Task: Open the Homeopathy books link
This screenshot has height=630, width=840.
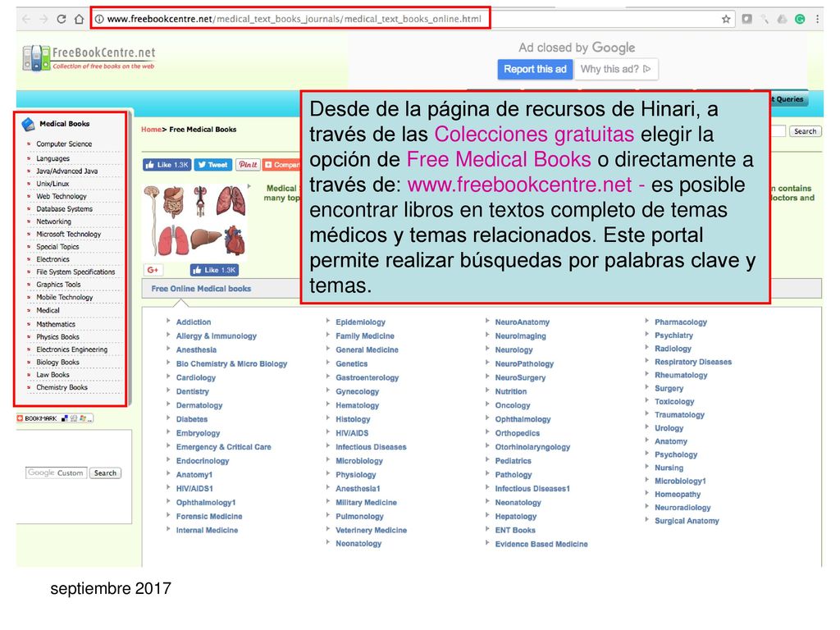Action: [x=677, y=495]
